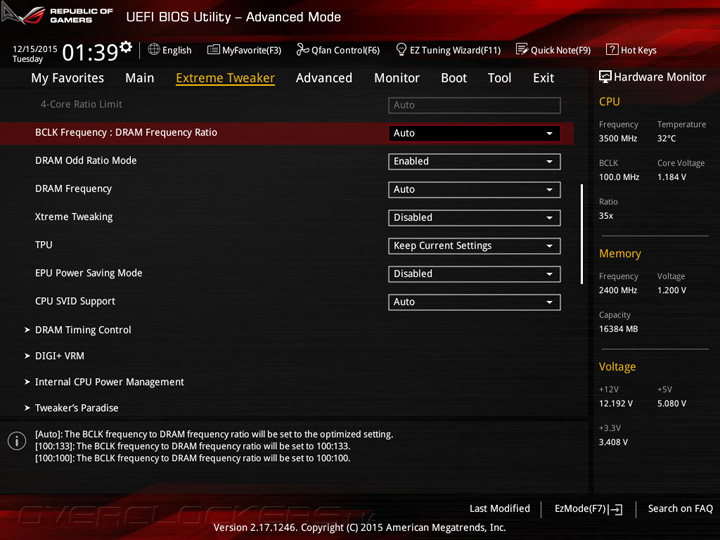Open the DRAM Frequency dropdown
Viewport: 720px width, 540px height.
click(x=474, y=190)
